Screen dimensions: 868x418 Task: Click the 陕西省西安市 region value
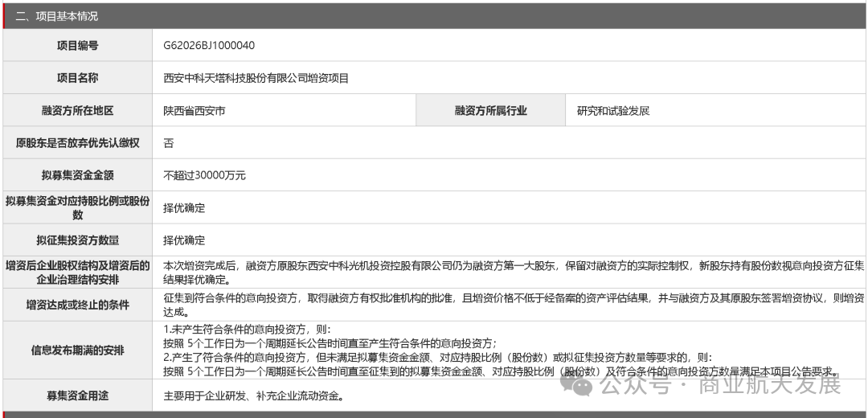pos(194,111)
